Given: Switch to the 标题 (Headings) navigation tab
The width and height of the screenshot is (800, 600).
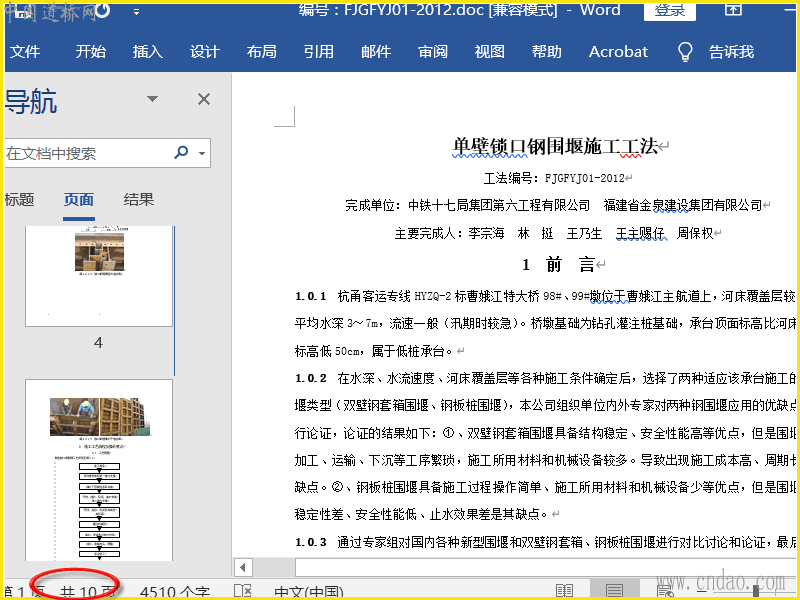Looking at the screenshot, I should tap(19, 199).
